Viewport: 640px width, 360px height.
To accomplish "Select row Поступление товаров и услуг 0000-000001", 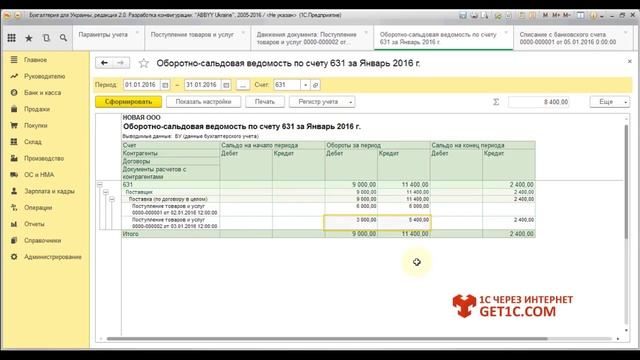I will point(174,209).
